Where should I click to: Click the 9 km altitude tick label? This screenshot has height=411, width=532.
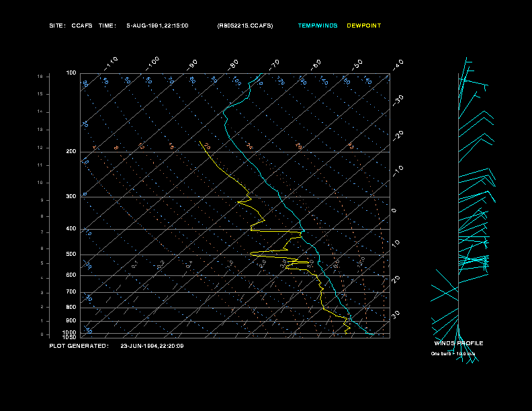pos(42,200)
